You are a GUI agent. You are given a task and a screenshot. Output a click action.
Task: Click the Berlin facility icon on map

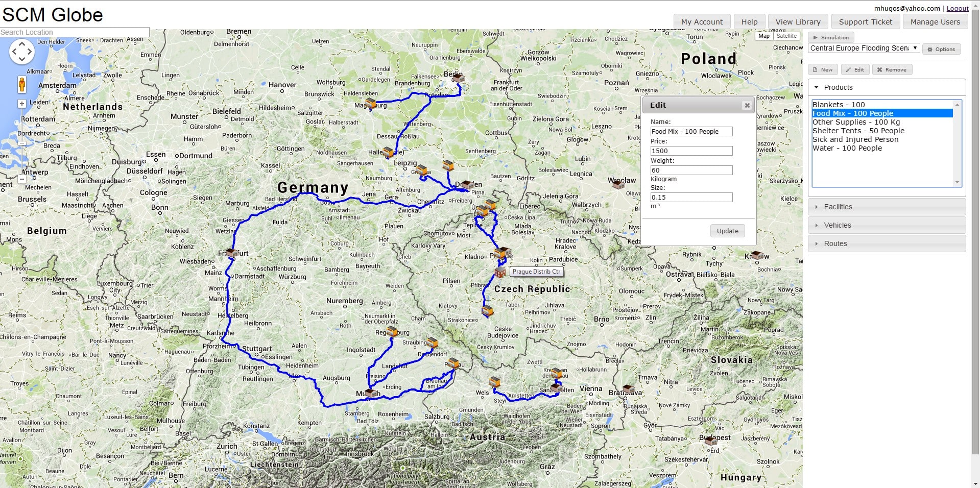459,78
